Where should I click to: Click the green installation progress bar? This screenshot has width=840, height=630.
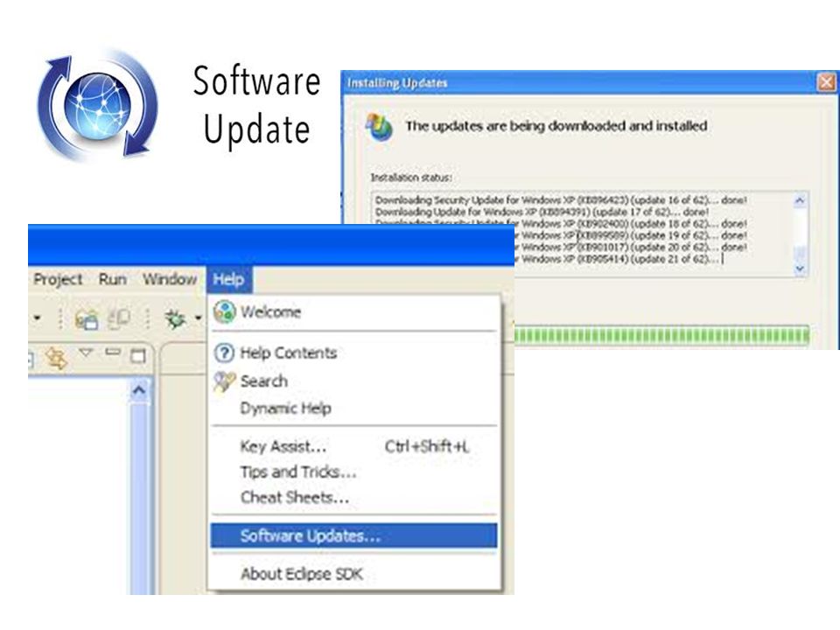(661, 336)
